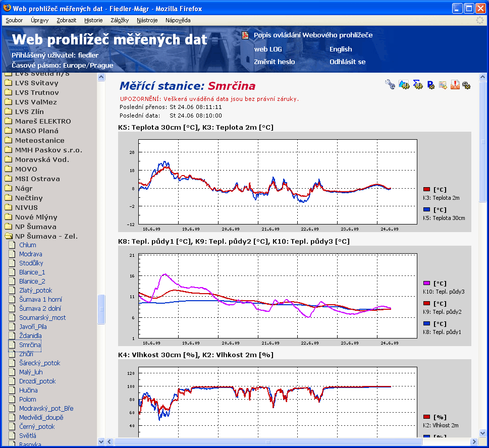Open the Soumarský_most station
The width and height of the screenshot is (489, 448).
[x=42, y=318]
